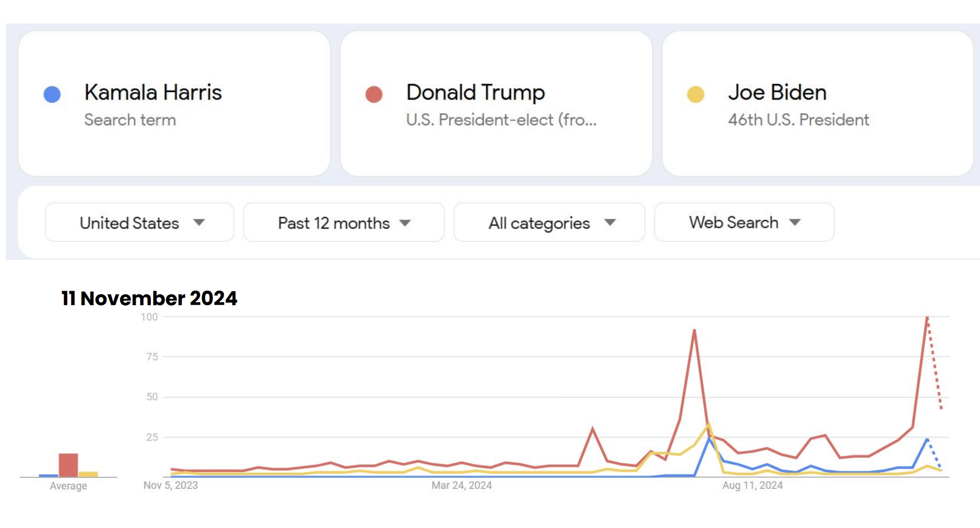The image size is (980, 528).
Task: Click the yellow Biden average bar
Action: click(88, 474)
